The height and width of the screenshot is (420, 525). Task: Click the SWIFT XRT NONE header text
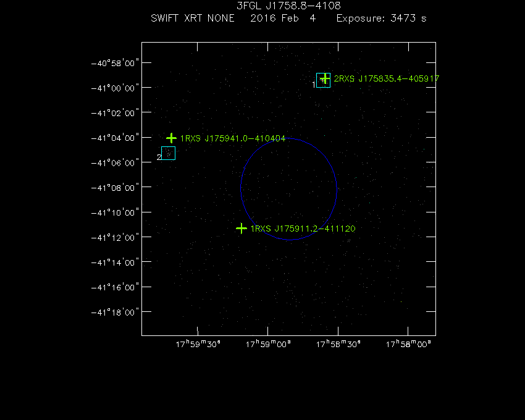click(x=193, y=18)
